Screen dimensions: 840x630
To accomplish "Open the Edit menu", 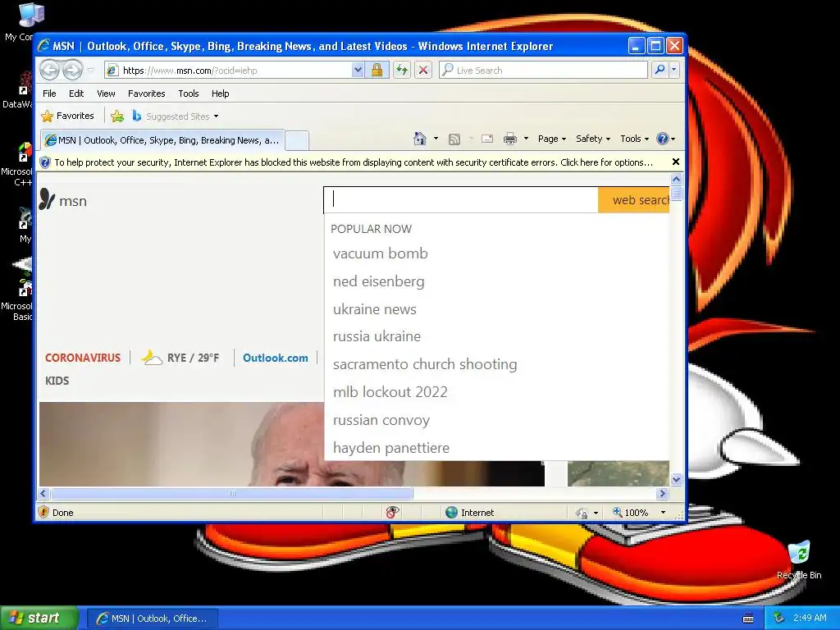I will click(76, 94).
